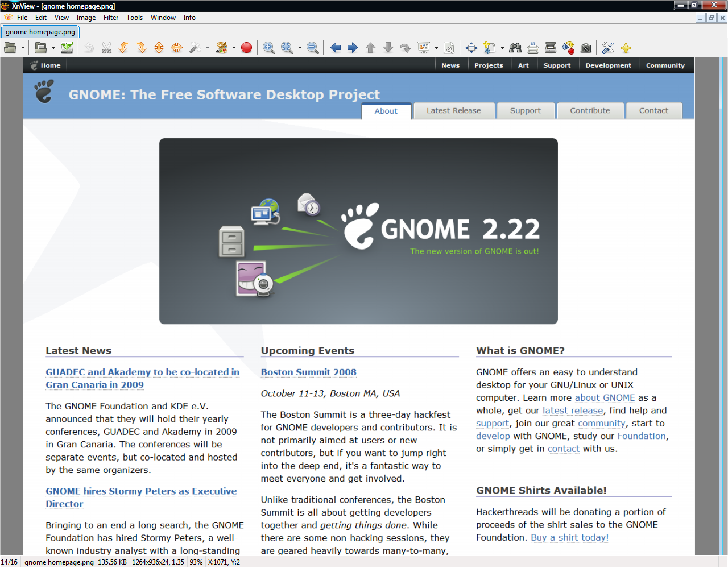Screen dimensions: 728x568
Task: Click the Buy a shirt today link
Action: click(570, 537)
